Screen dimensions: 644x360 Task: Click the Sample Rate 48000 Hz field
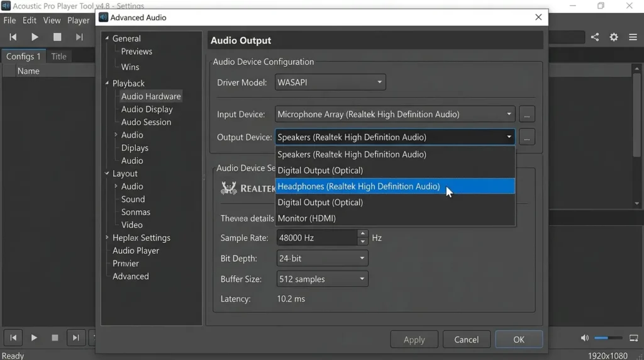tap(317, 237)
